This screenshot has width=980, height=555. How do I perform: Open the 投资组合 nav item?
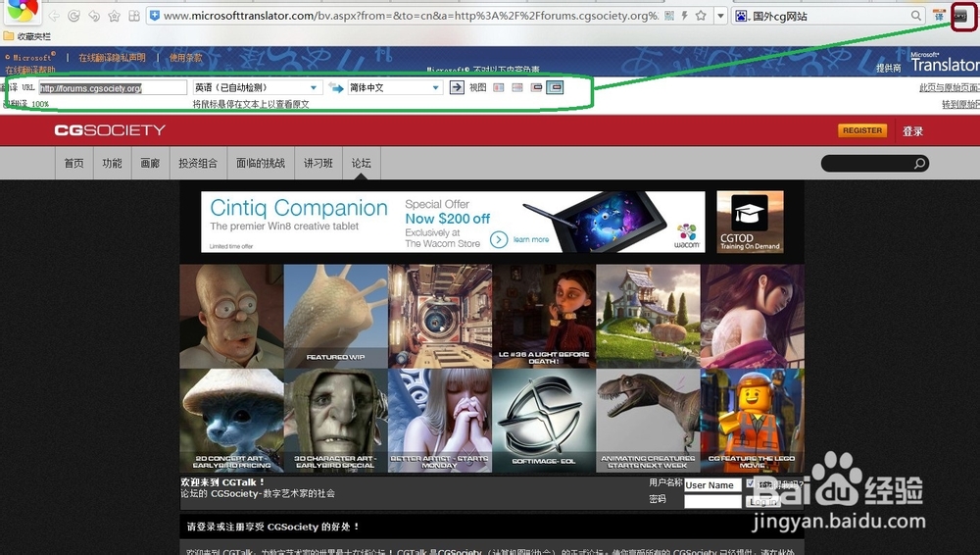(198, 164)
